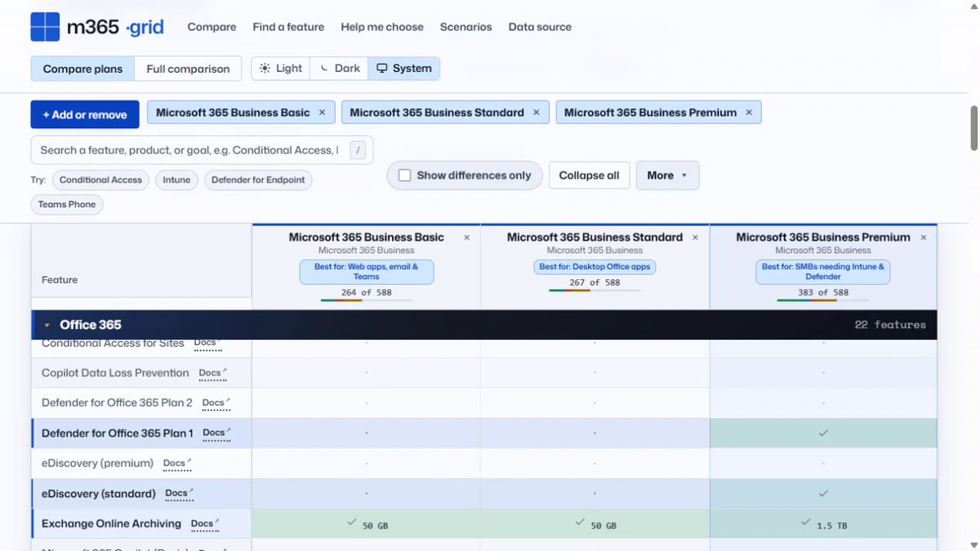The image size is (980, 551).
Task: Open the More dropdown menu
Action: 667,176
